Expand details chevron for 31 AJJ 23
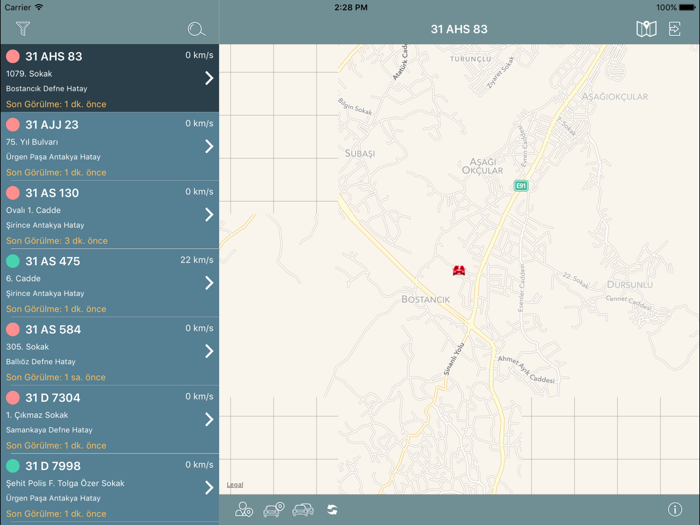The height and width of the screenshot is (525, 700). click(209, 146)
